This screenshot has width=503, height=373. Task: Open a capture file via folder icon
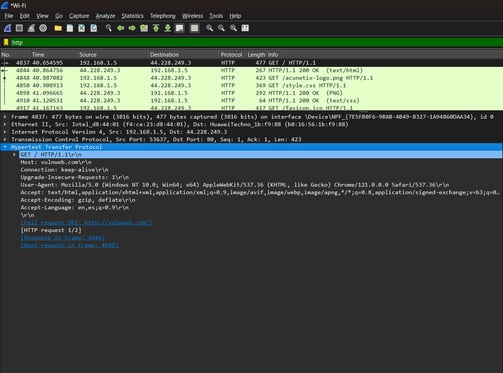point(58,28)
